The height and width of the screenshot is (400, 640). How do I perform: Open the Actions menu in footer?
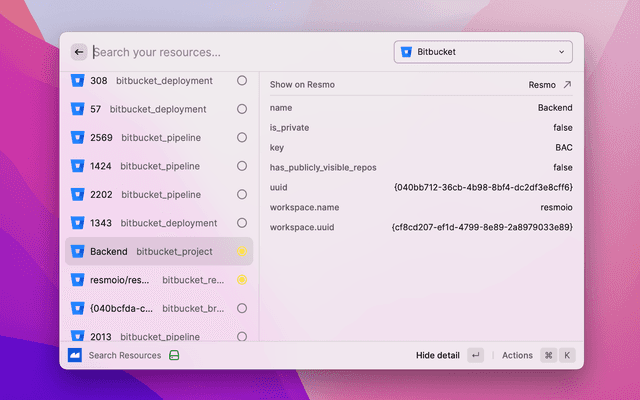[x=517, y=355]
